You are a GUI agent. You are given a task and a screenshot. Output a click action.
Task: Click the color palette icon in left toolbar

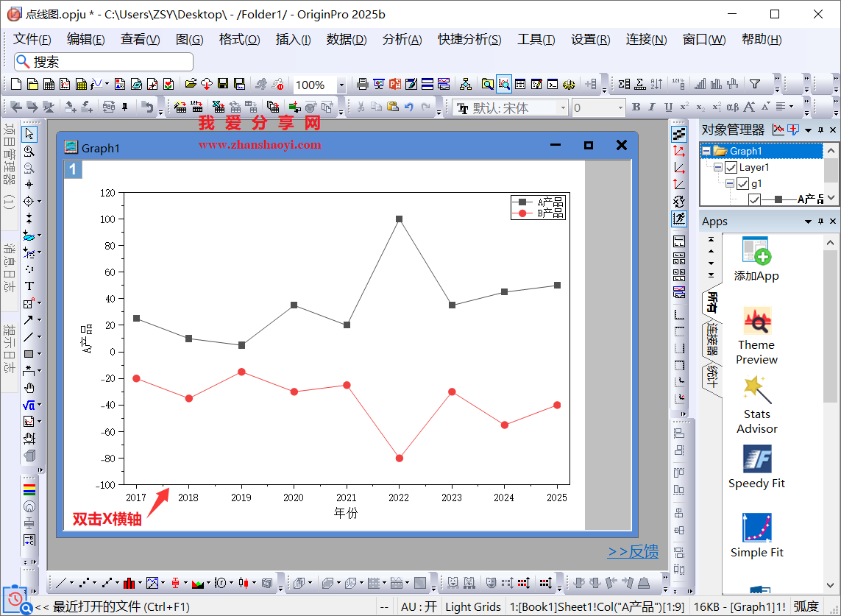pyautogui.click(x=29, y=489)
